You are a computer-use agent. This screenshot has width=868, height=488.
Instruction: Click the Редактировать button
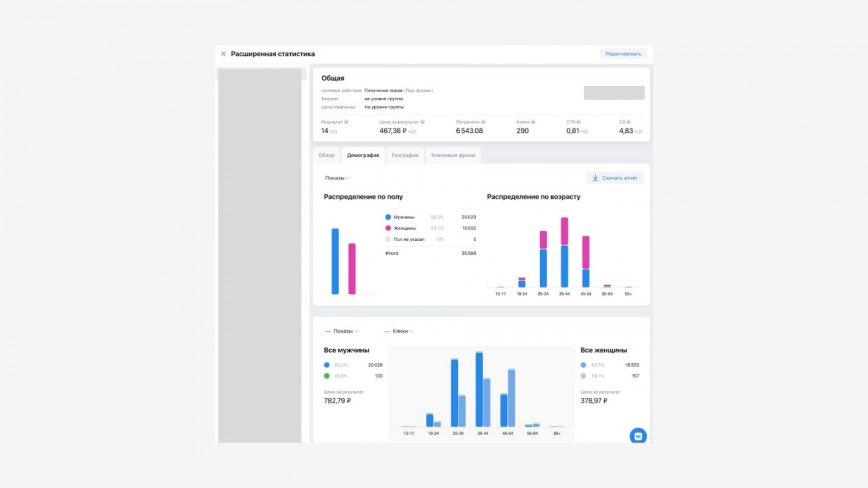coord(623,54)
